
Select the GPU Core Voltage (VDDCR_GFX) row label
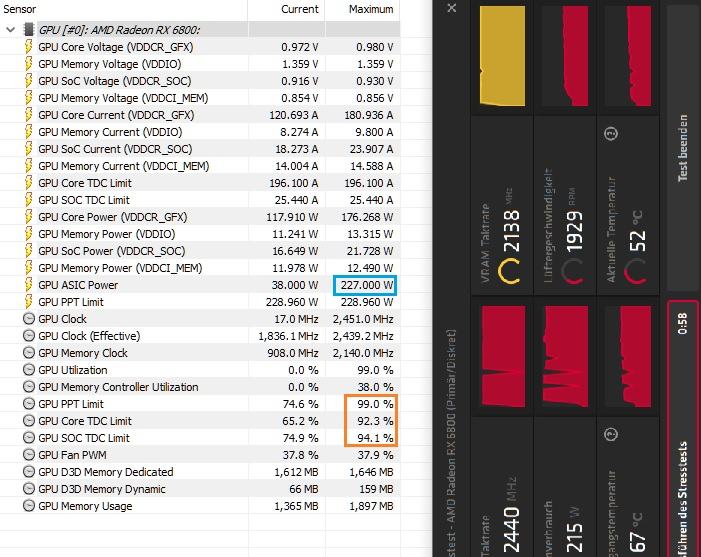click(116, 47)
